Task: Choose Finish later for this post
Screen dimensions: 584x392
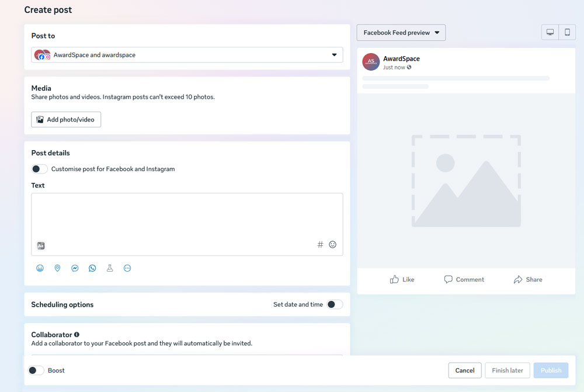Action: 507,370
